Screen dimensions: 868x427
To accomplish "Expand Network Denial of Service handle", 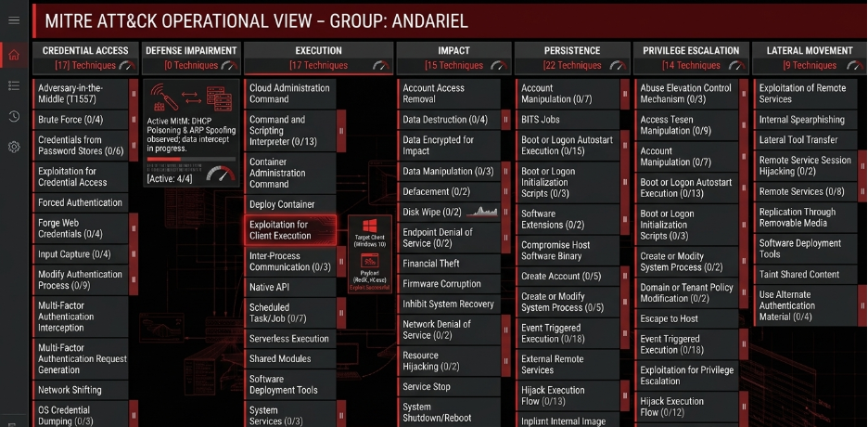I will coord(505,330).
